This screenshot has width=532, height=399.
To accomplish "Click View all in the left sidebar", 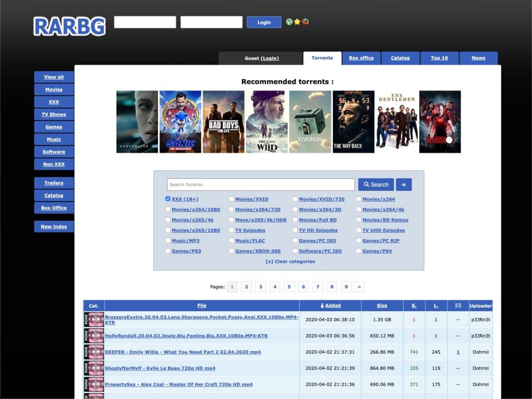I will point(54,77).
